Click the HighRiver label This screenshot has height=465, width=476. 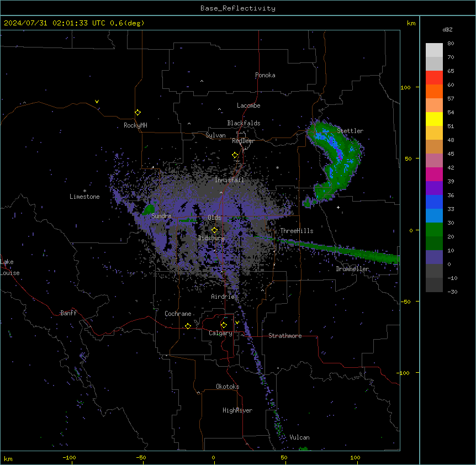click(237, 410)
